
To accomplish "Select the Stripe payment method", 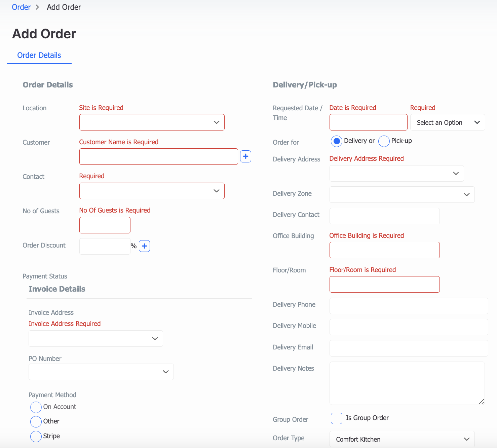I will (x=36, y=436).
